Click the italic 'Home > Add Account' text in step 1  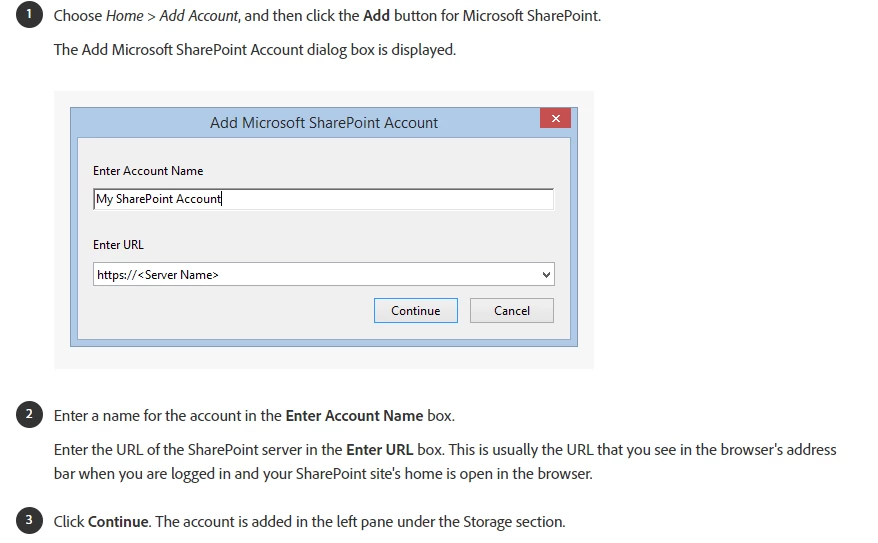[172, 16]
